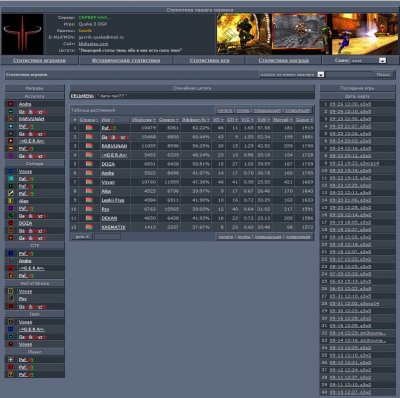Click the burning soldier banner thumbnail
The height and width of the screenshot is (398, 400).
coord(244,34)
